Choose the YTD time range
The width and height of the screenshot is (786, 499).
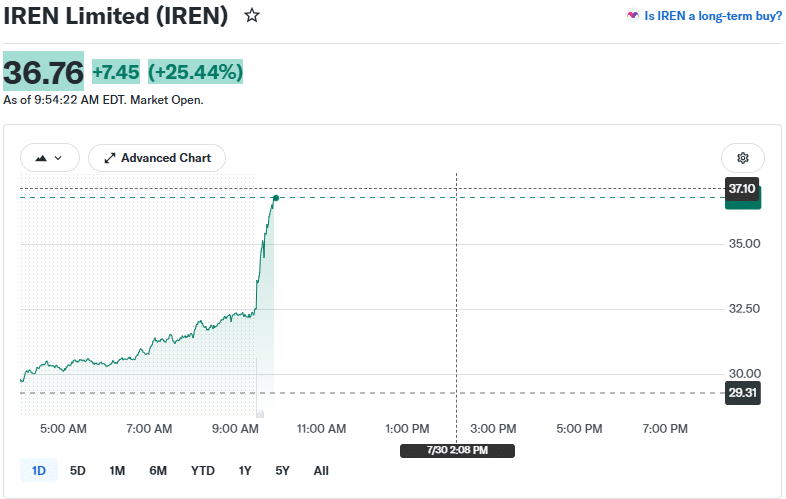tap(203, 470)
